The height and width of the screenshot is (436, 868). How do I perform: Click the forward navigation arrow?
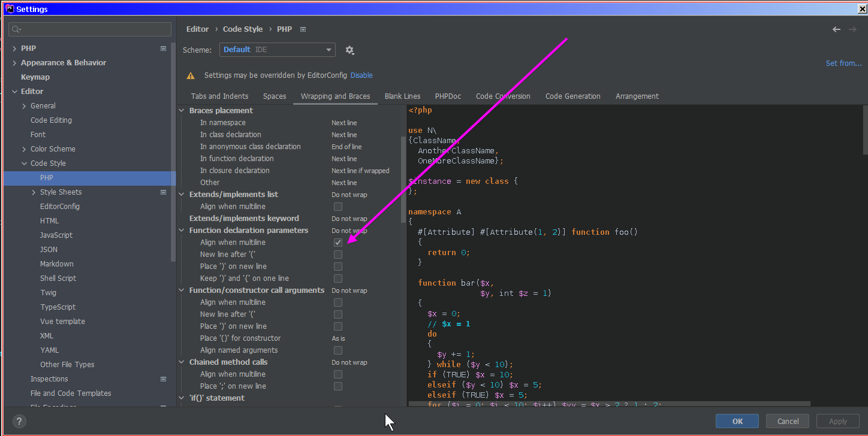tap(852, 29)
